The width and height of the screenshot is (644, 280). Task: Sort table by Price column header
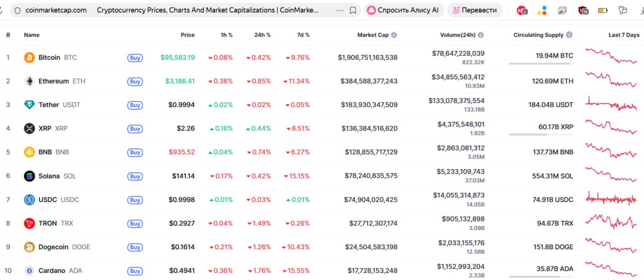[x=187, y=35]
